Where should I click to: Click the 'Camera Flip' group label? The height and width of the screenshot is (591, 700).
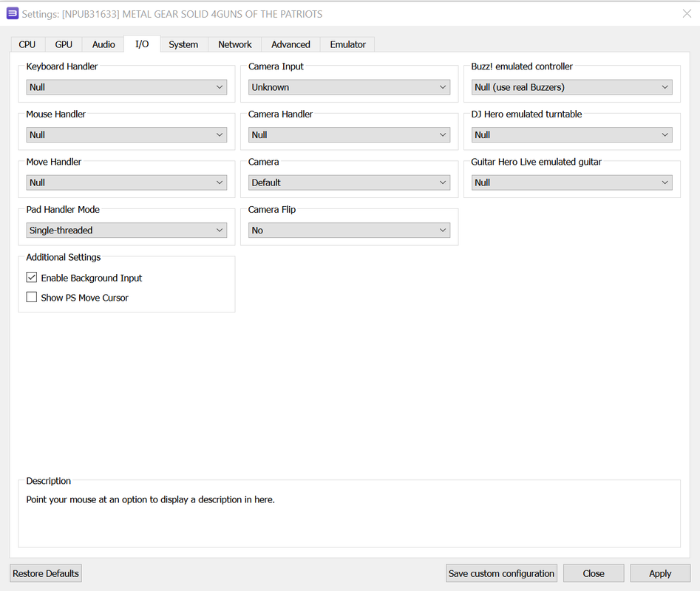point(272,210)
